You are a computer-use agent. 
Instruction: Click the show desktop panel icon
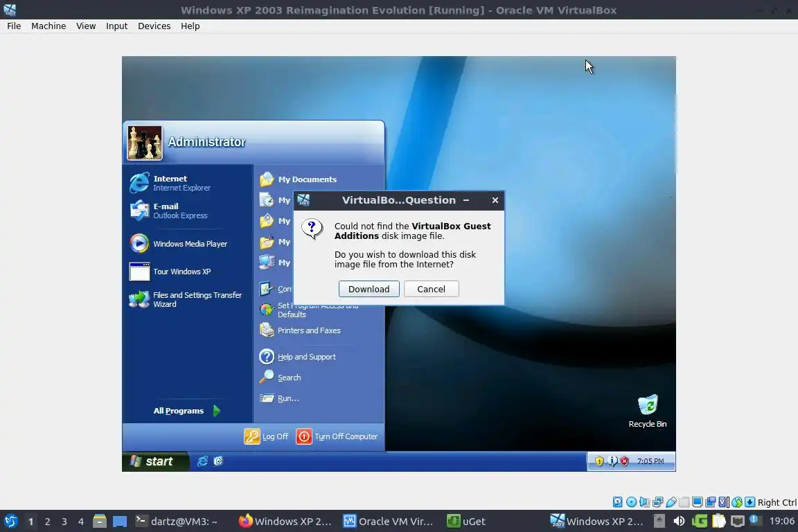[x=120, y=522]
